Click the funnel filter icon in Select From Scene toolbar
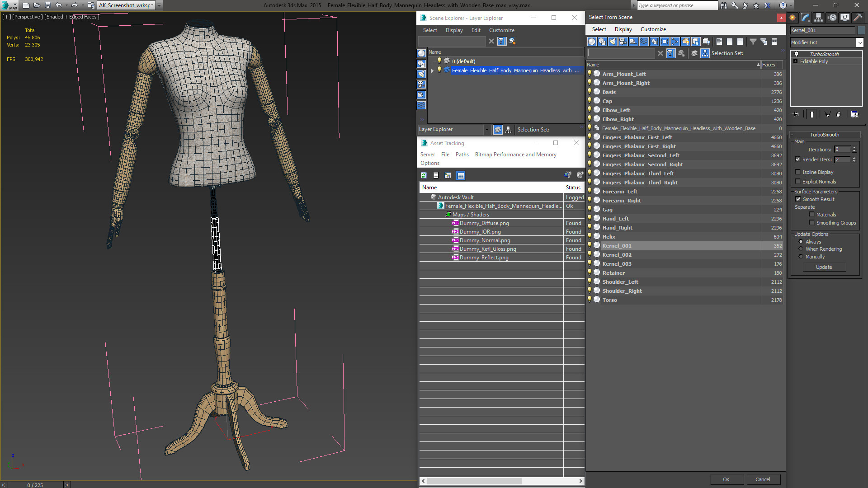The width and height of the screenshot is (868, 488). [x=753, y=42]
